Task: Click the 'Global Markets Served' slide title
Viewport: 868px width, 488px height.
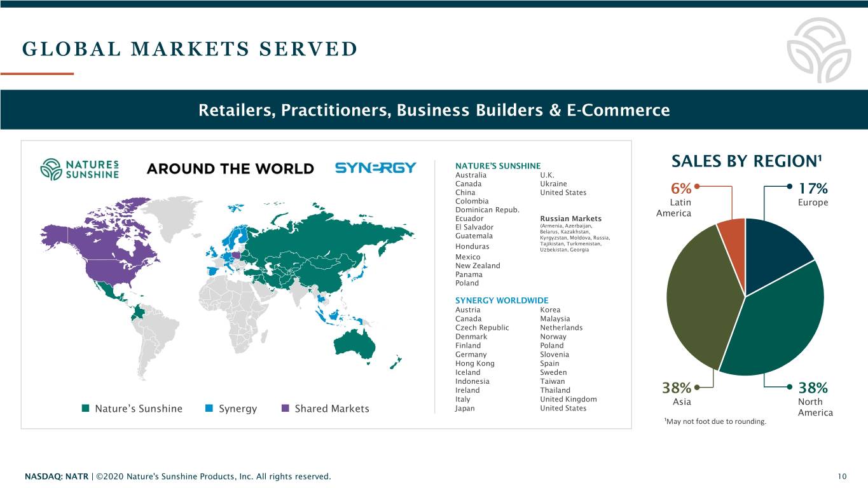Action: [x=189, y=49]
